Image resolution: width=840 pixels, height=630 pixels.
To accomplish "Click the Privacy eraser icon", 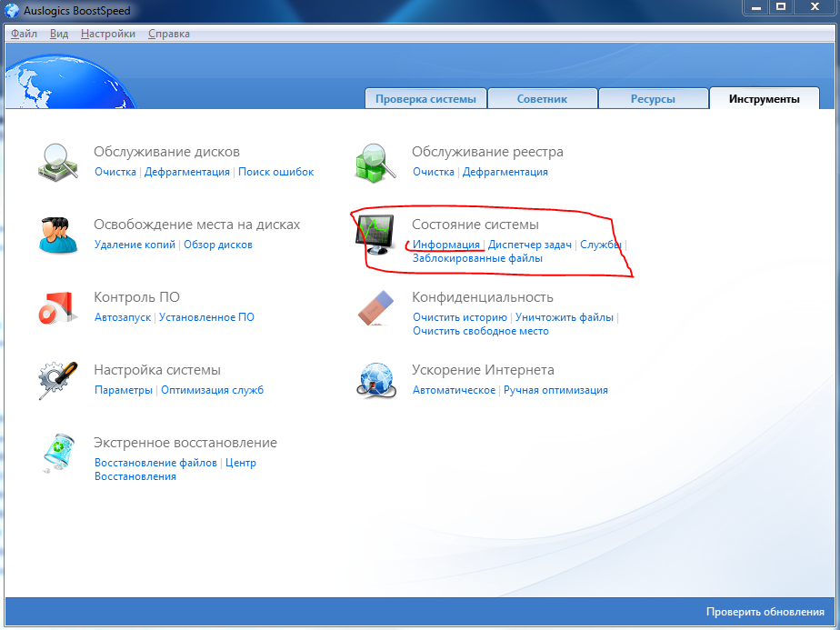I will coord(375,307).
